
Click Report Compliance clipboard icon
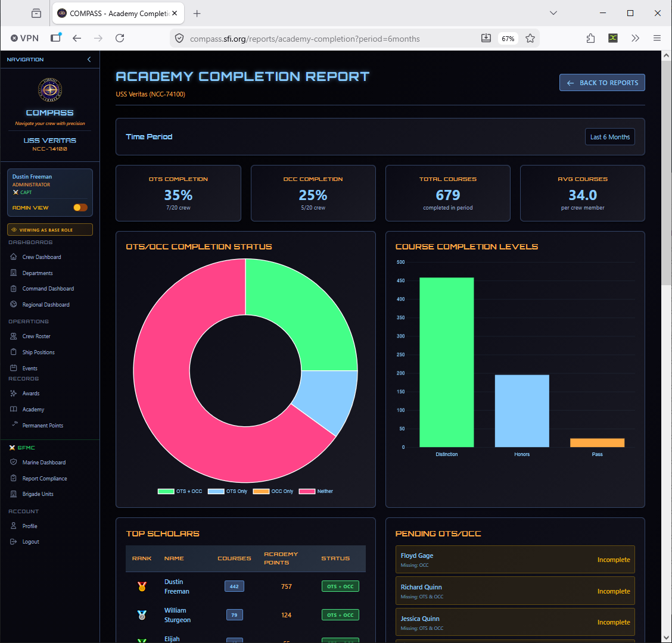click(14, 478)
